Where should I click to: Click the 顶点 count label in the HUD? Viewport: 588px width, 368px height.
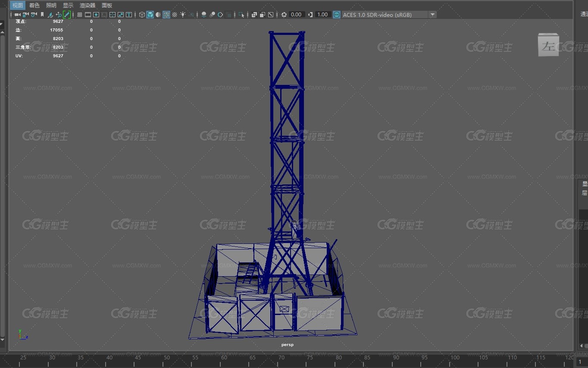20,21
